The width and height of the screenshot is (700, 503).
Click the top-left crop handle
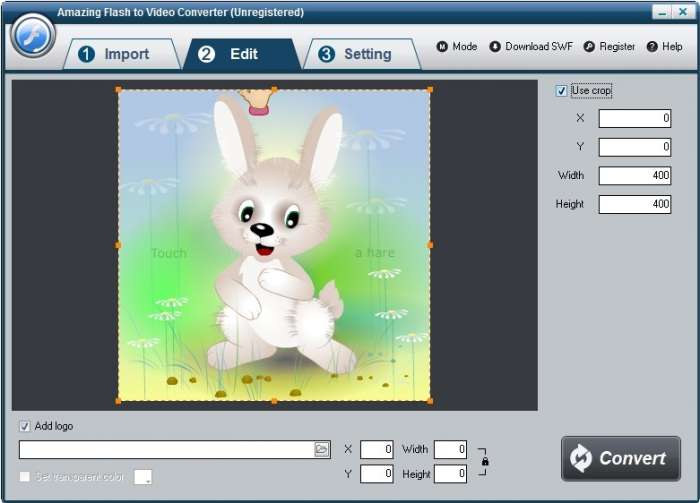click(119, 90)
